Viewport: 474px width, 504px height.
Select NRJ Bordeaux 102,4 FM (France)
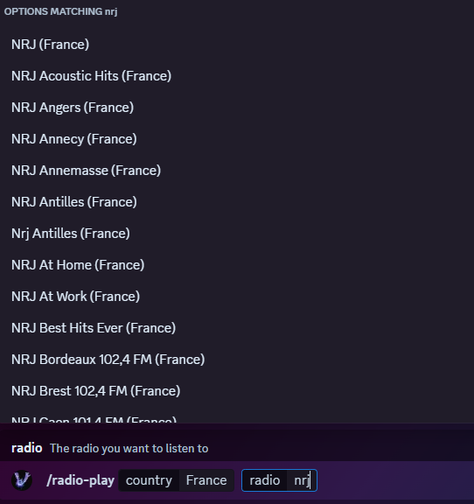[237, 359]
